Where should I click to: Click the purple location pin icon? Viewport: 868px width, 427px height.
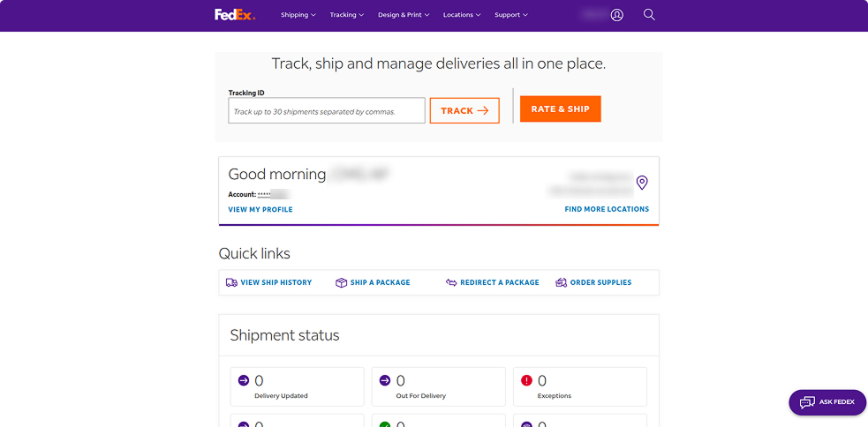tap(642, 183)
